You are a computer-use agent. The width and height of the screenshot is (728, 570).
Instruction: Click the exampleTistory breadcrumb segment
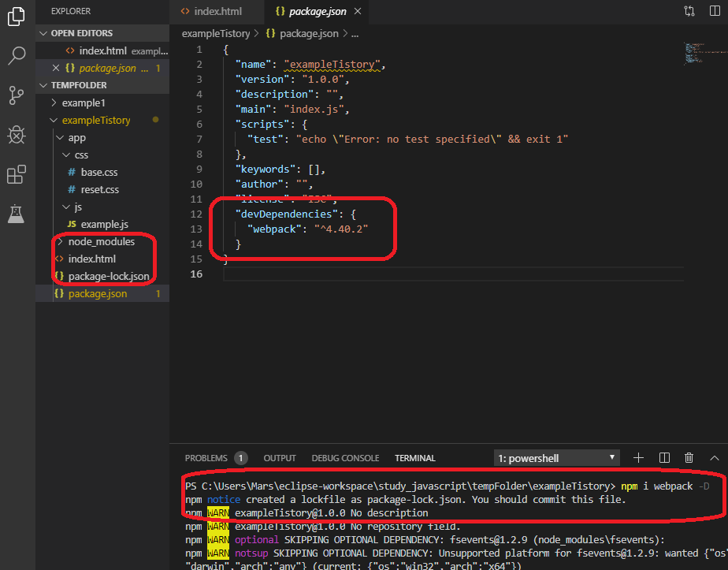216,33
